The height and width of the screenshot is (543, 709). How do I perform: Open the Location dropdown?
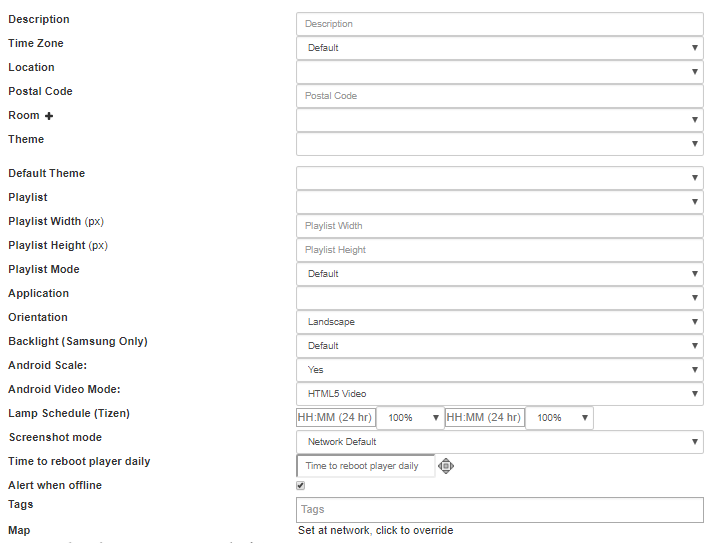point(500,72)
